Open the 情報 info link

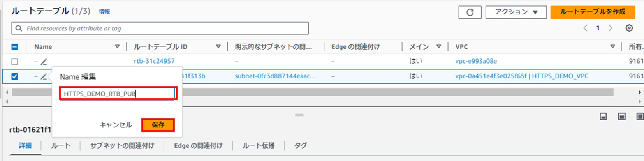[x=104, y=12]
